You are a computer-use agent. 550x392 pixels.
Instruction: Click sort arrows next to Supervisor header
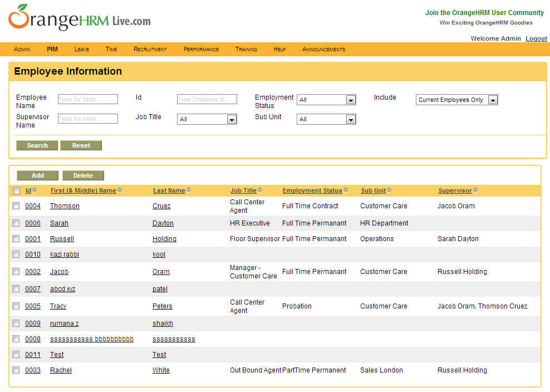475,190
